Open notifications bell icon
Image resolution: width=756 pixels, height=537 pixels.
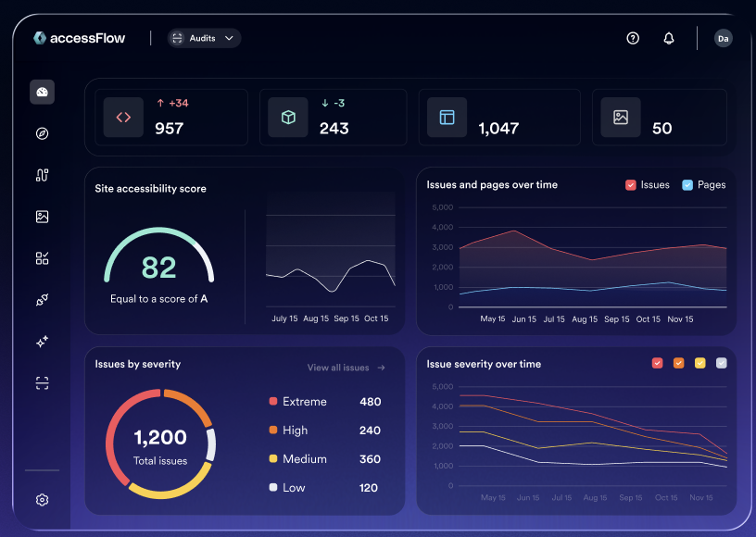click(x=669, y=38)
